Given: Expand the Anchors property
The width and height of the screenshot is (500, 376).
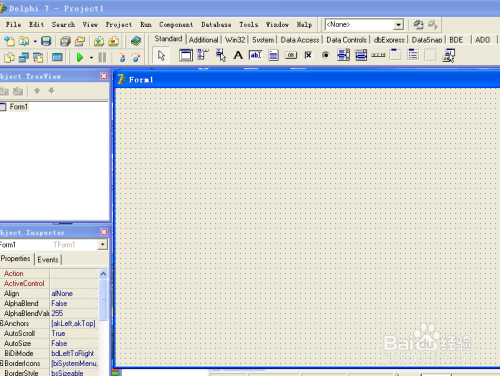Looking at the screenshot, I should tap(2, 323).
